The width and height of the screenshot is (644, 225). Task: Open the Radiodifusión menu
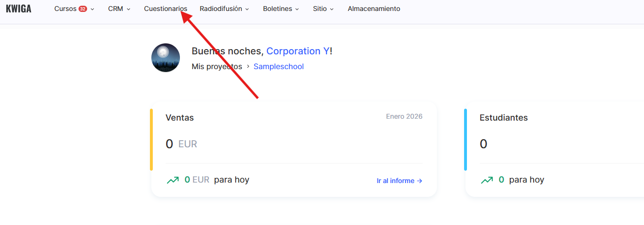coord(220,9)
